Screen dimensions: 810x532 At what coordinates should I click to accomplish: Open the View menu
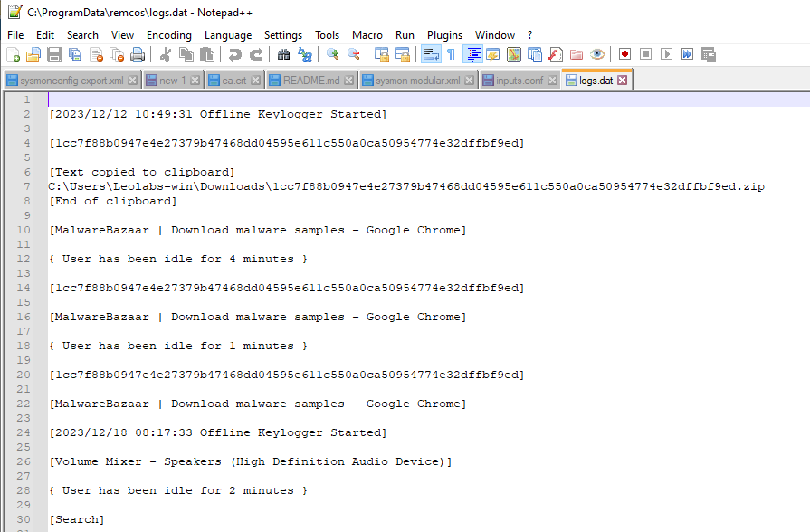point(122,35)
